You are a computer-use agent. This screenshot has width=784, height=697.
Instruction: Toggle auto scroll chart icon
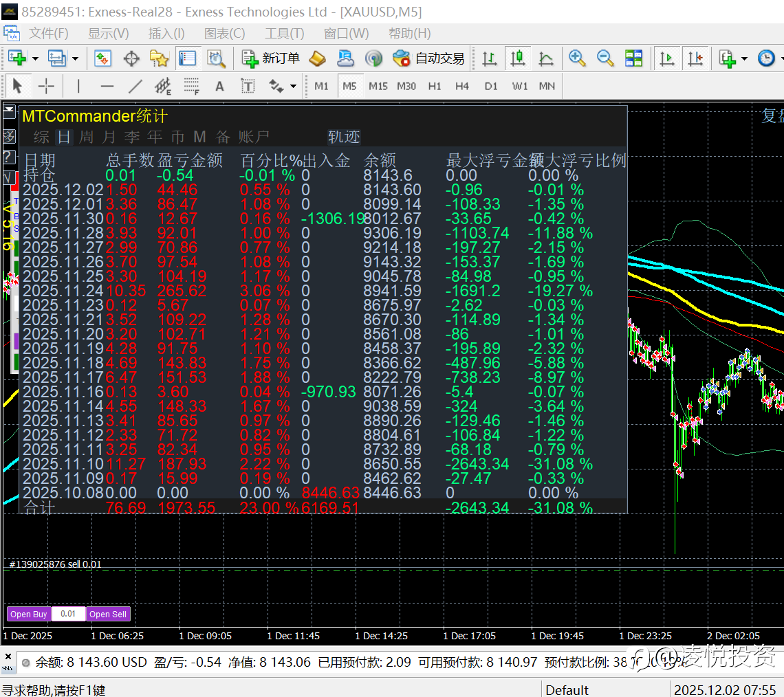point(667,58)
